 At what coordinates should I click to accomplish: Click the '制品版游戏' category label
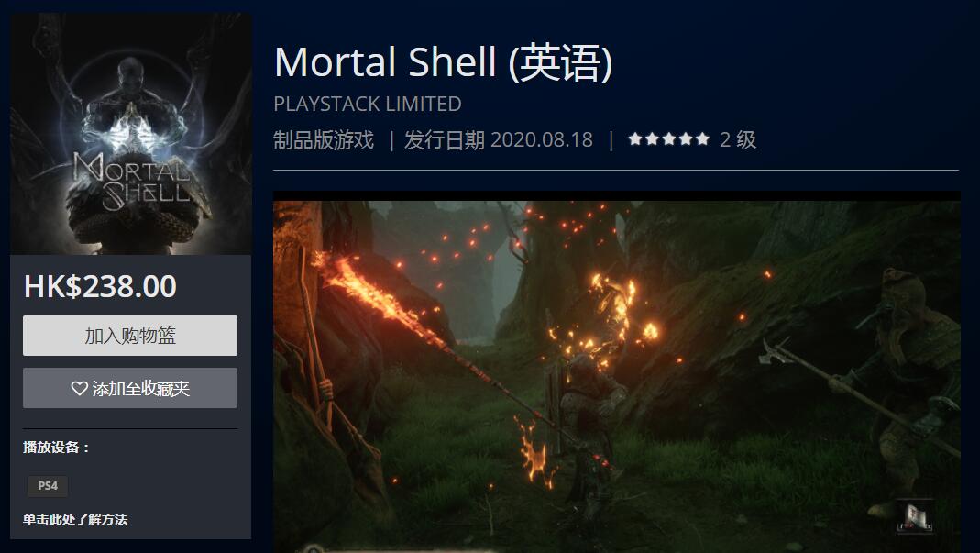click(324, 139)
